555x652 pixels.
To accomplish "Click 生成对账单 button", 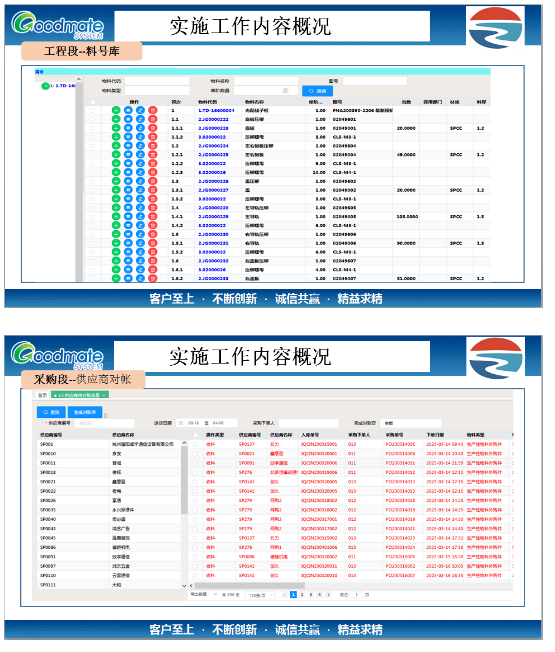I will (85, 412).
